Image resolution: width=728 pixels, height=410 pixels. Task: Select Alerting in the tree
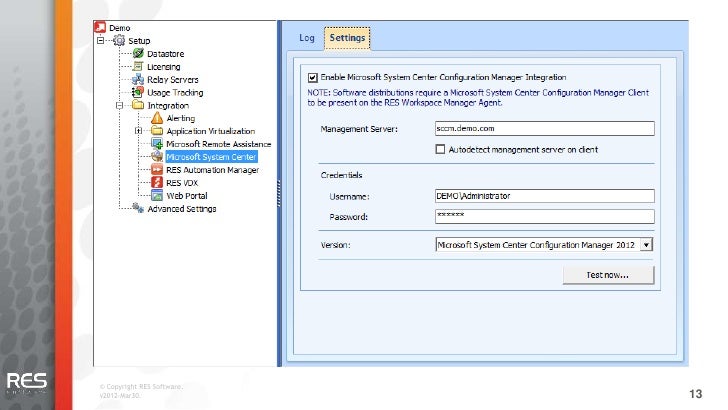pos(181,118)
